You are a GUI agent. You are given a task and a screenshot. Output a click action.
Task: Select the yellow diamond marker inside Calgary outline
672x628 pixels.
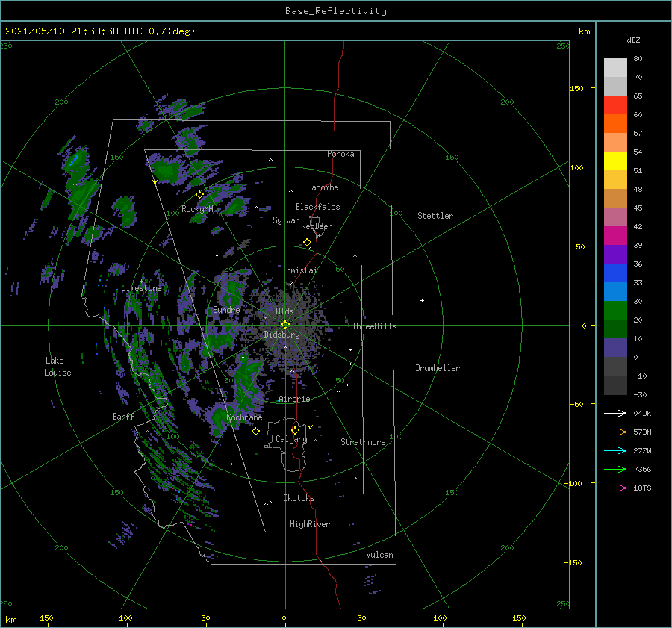click(295, 430)
